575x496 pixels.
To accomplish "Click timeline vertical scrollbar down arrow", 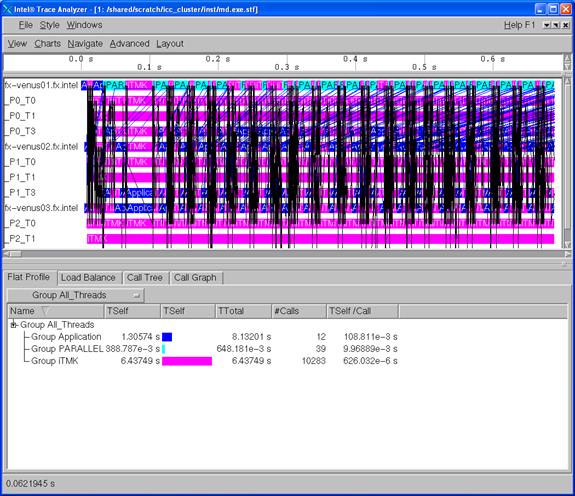I will pyautogui.click(x=567, y=245).
